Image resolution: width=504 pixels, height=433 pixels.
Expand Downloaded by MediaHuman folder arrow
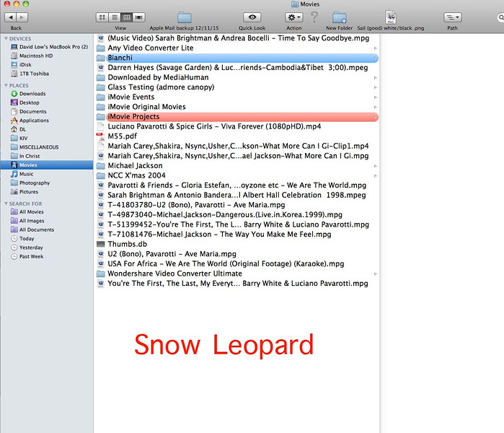[x=375, y=78]
